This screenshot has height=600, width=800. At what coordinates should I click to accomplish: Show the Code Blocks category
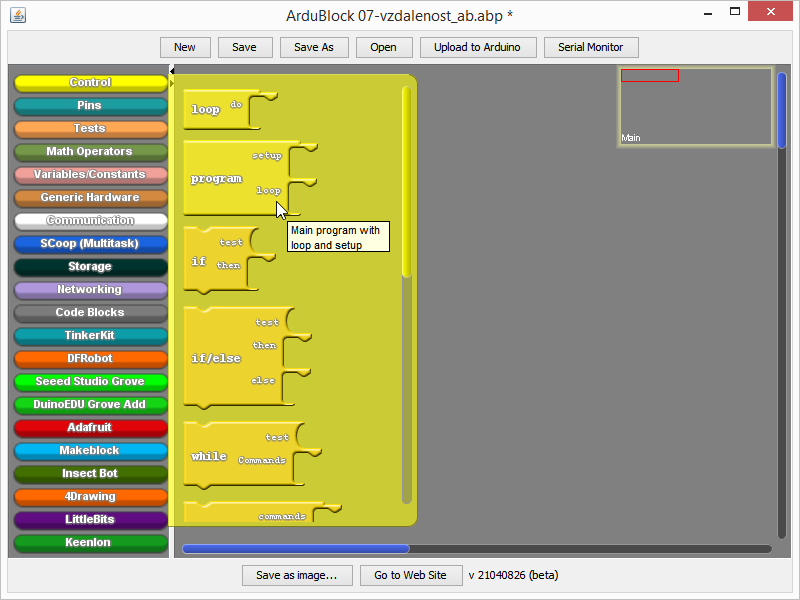click(x=90, y=312)
